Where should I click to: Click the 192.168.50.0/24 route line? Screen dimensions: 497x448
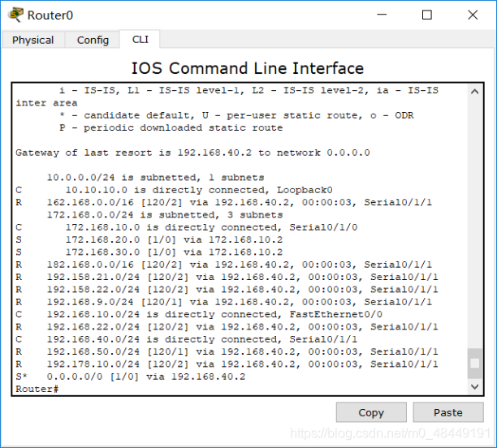227,351
